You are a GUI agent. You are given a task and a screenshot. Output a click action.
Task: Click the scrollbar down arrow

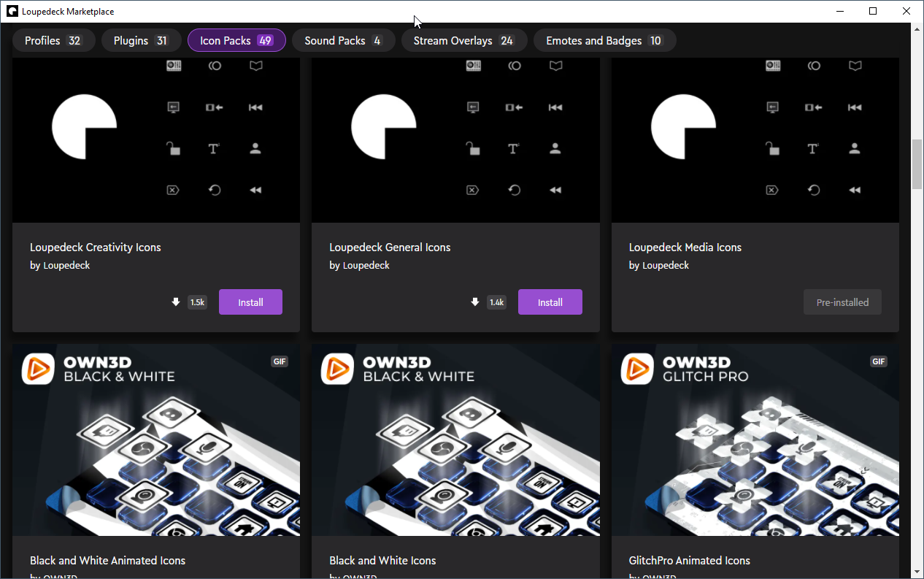click(x=917, y=572)
